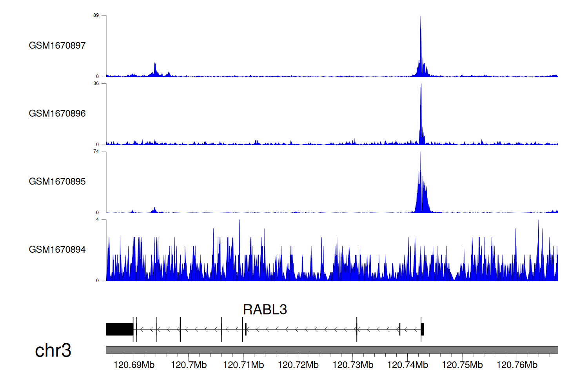Click the 120.74Mb axis tick label
588x384 pixels.
click(x=408, y=365)
